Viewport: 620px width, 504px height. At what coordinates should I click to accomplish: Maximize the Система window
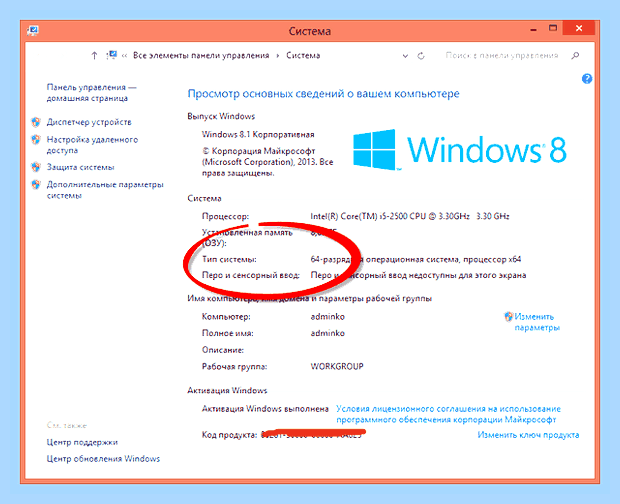(553, 28)
